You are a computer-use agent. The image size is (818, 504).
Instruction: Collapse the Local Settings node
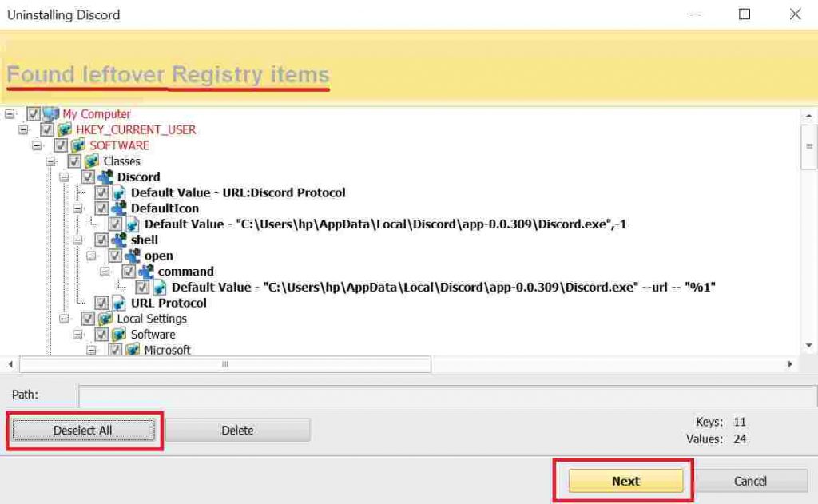64,318
